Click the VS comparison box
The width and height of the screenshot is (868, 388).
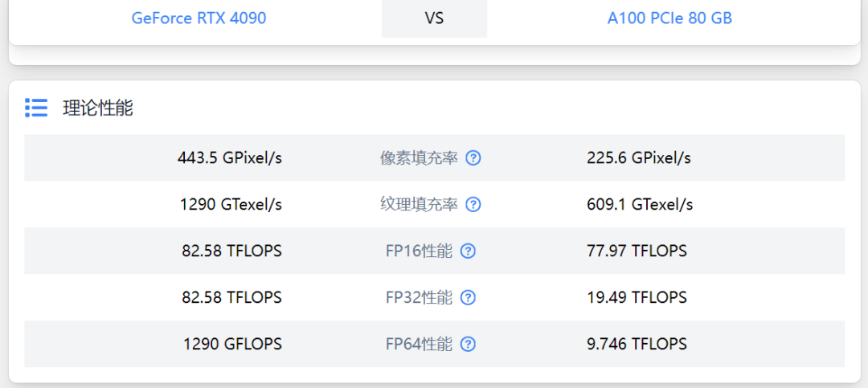click(x=434, y=18)
